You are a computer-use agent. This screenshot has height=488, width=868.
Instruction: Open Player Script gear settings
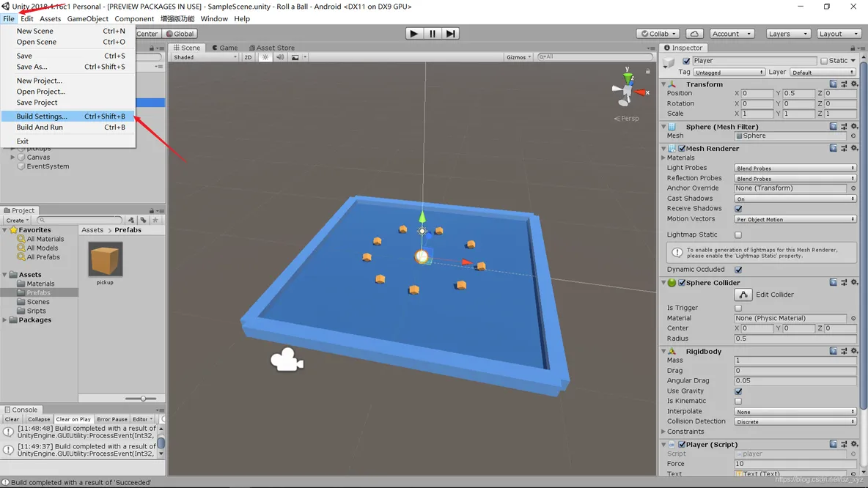[854, 444]
